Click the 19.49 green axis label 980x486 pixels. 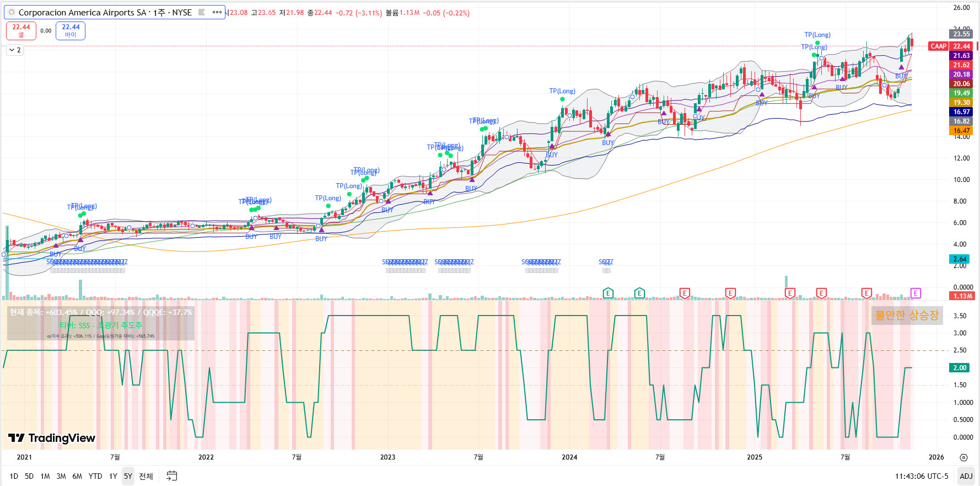pos(961,93)
